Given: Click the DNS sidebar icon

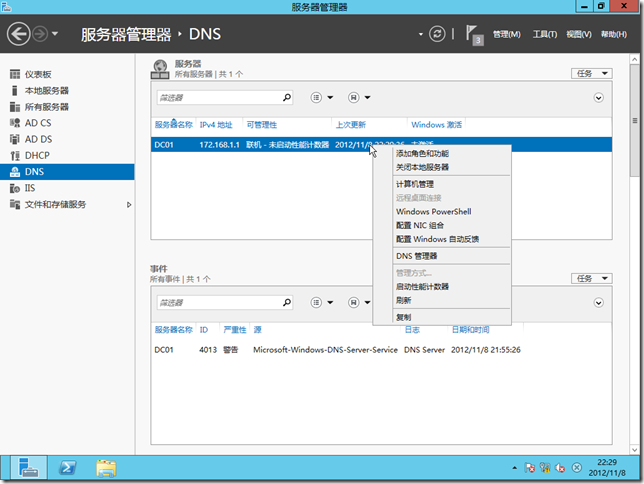Looking at the screenshot, I should [15, 172].
